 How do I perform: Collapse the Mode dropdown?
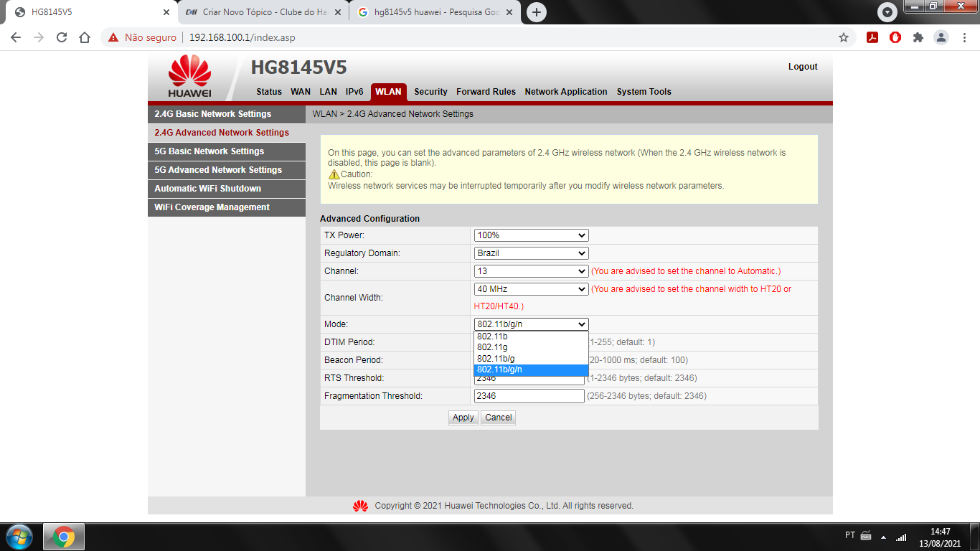[531, 324]
